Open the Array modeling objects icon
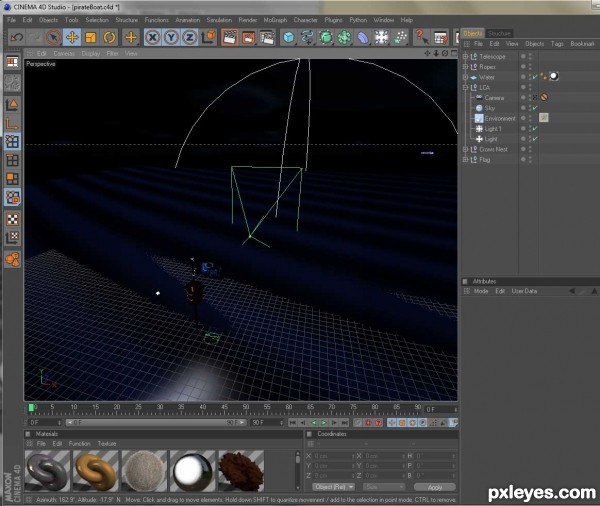Screen dimensions: 600x506 pyautogui.click(x=344, y=38)
